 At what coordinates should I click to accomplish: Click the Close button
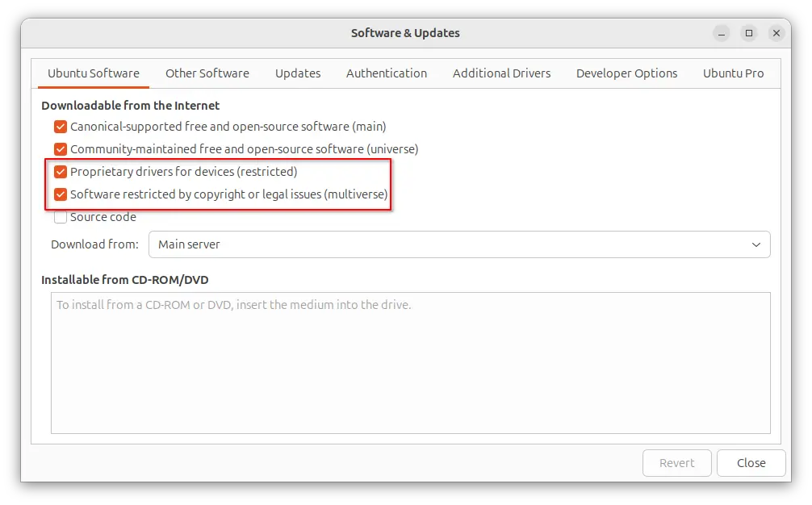751,463
